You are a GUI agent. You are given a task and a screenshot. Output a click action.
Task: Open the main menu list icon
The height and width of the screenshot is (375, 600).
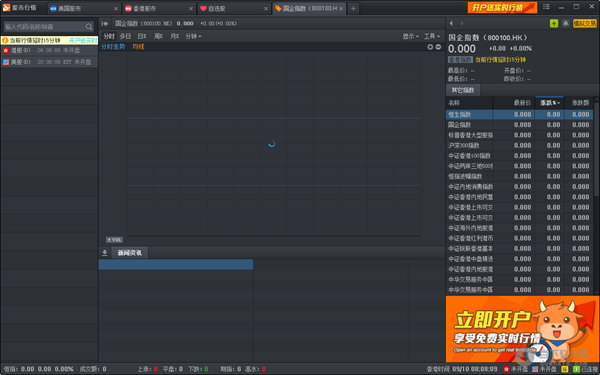(x=546, y=7)
